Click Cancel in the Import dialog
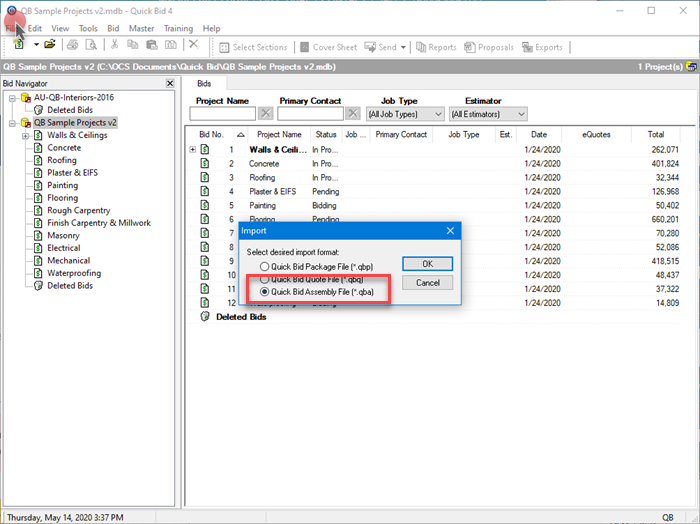Screen dimensions: 700x524 pyautogui.click(x=428, y=283)
